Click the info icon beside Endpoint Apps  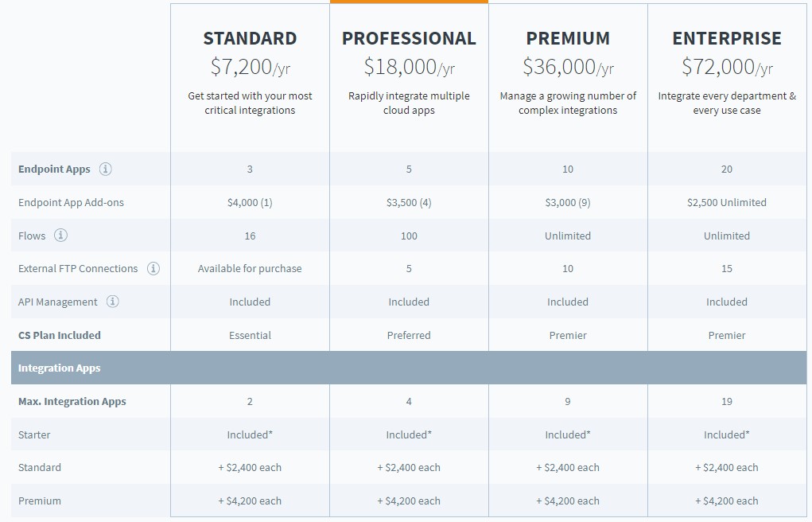click(x=106, y=169)
